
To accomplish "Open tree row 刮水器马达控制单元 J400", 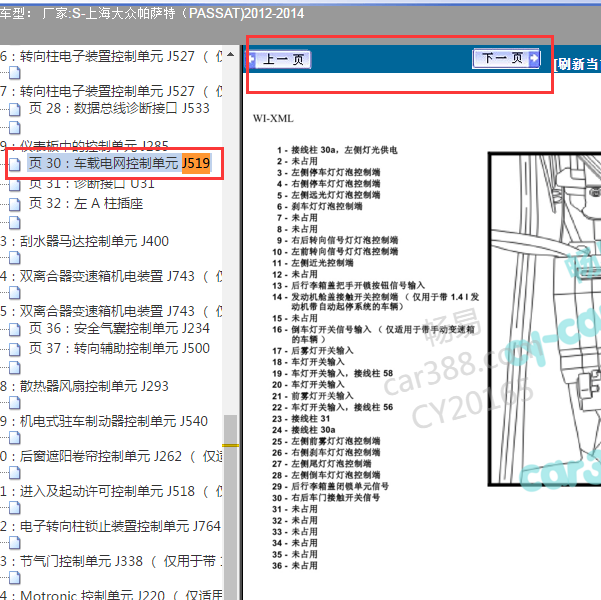I will [84, 242].
